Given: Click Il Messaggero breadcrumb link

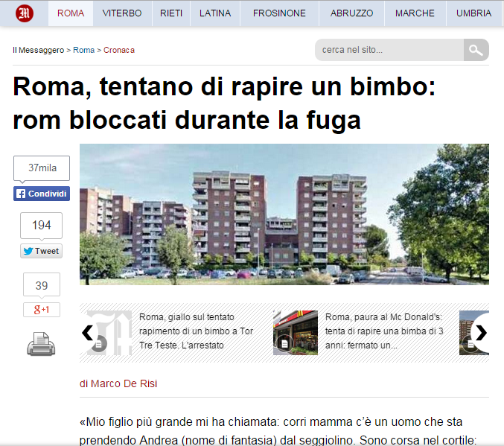Looking at the screenshot, I should (38, 50).
